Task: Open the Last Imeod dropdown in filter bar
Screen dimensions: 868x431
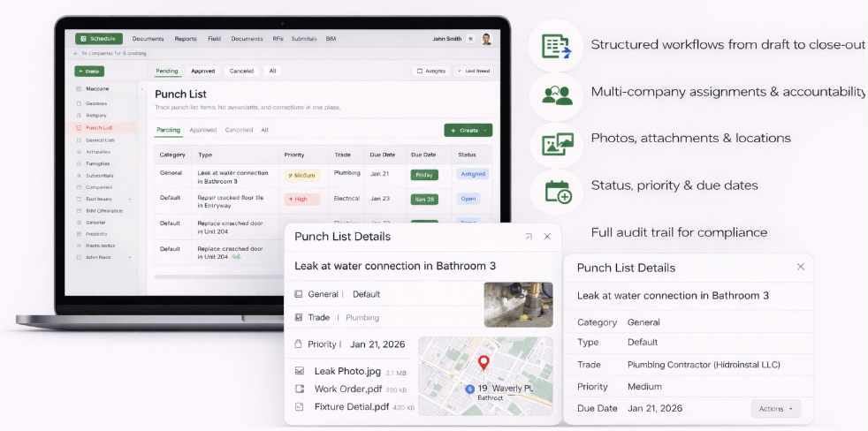Action: click(x=473, y=72)
